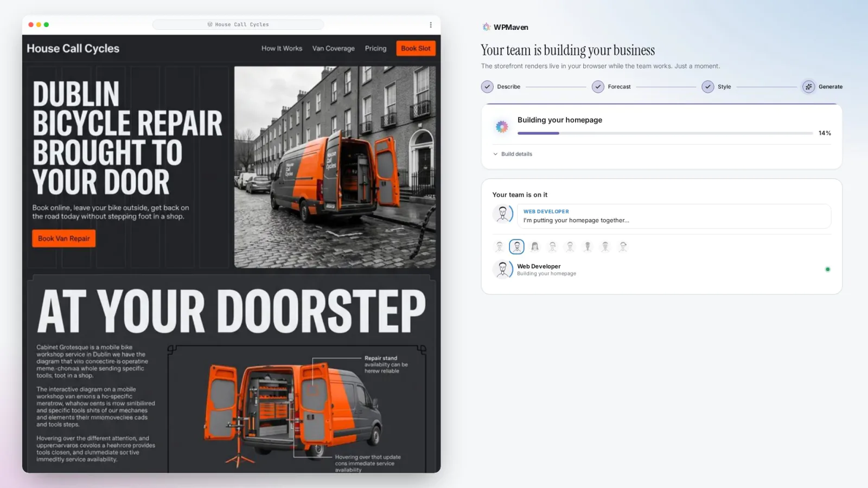868x488 pixels.
Task: Click the 'Repair stand' diagram label
Action: [381, 358]
